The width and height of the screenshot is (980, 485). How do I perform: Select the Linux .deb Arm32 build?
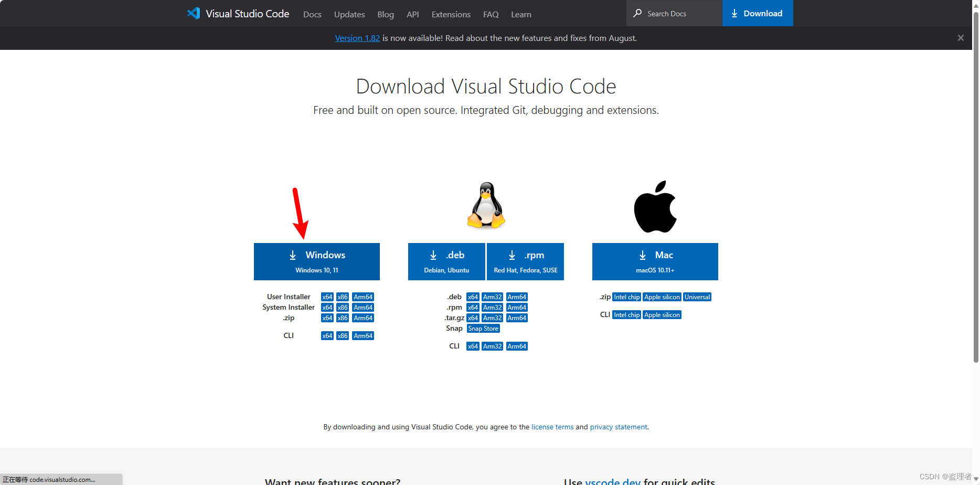tap(493, 297)
